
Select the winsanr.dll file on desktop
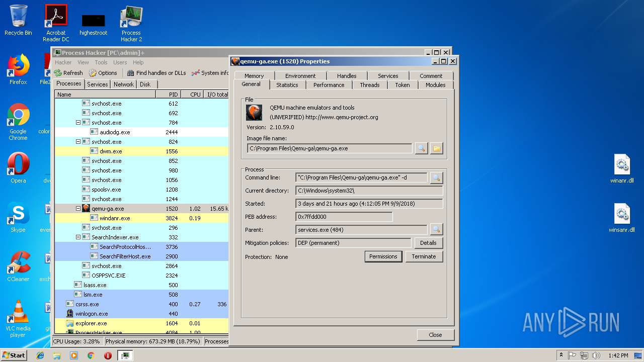622,218
